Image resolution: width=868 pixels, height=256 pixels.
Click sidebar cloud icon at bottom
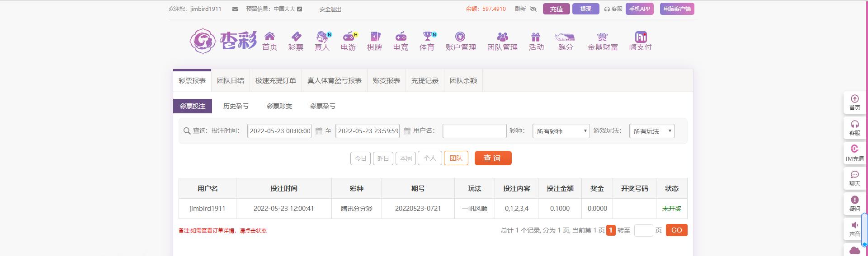[854, 250]
